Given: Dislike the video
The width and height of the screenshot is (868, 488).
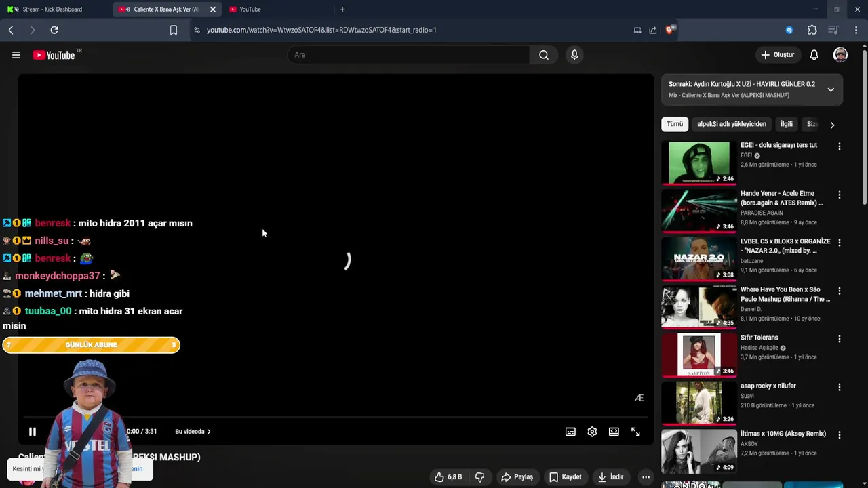Looking at the screenshot, I should coord(479,477).
